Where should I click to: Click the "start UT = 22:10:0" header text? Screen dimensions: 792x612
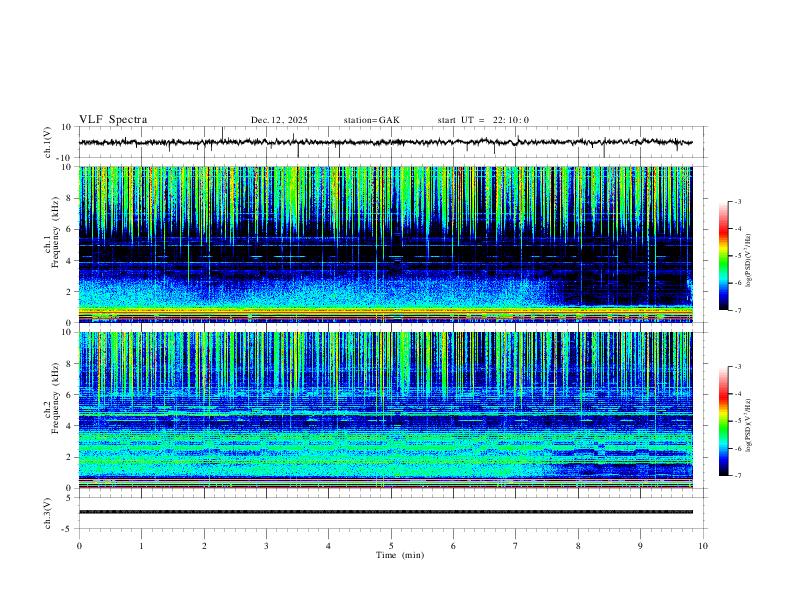(483, 120)
